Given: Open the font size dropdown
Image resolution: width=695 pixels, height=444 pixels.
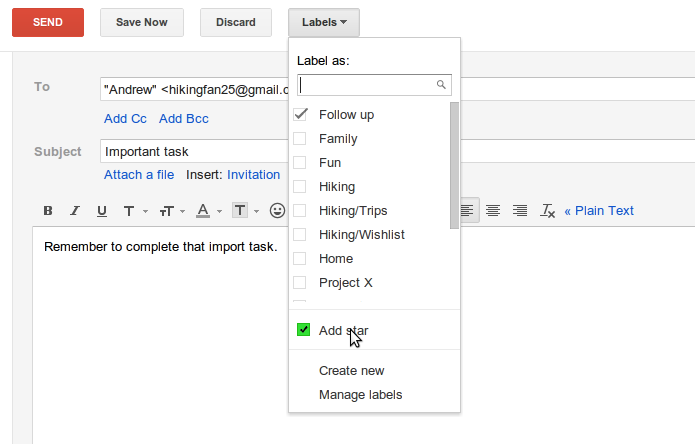Looking at the screenshot, I should 169,211.
